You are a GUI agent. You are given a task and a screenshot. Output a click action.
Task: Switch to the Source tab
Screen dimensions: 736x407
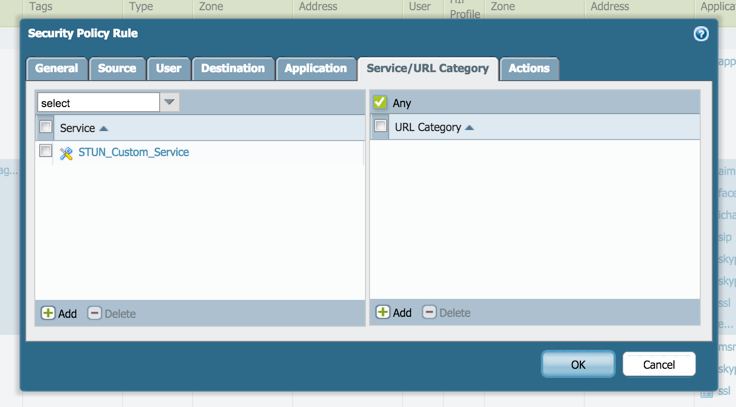pyautogui.click(x=117, y=69)
